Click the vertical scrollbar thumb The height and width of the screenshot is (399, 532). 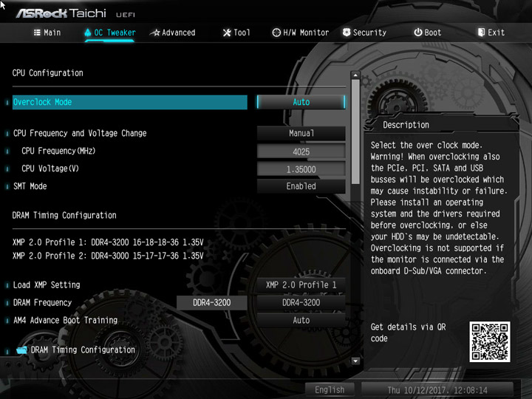[x=355, y=132]
